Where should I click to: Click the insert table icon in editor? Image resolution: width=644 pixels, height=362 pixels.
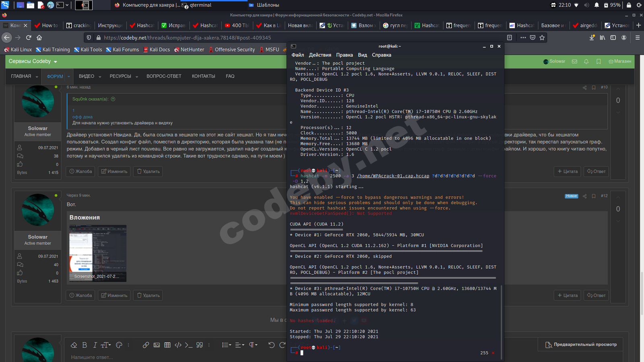(167, 345)
